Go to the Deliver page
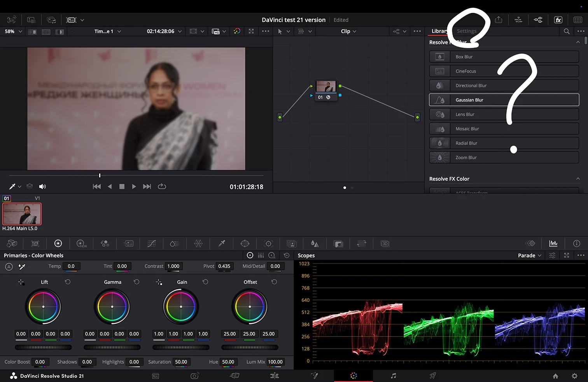The width and height of the screenshot is (588, 382). coord(432,376)
